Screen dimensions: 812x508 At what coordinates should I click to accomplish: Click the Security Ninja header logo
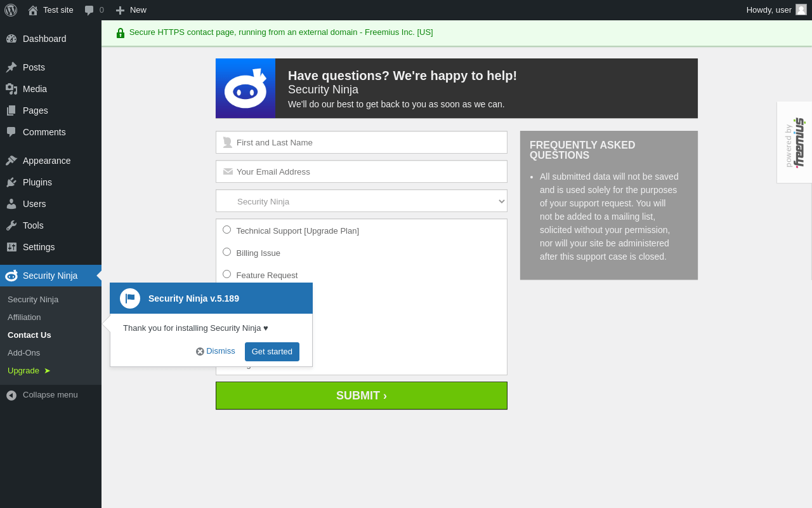click(x=246, y=88)
